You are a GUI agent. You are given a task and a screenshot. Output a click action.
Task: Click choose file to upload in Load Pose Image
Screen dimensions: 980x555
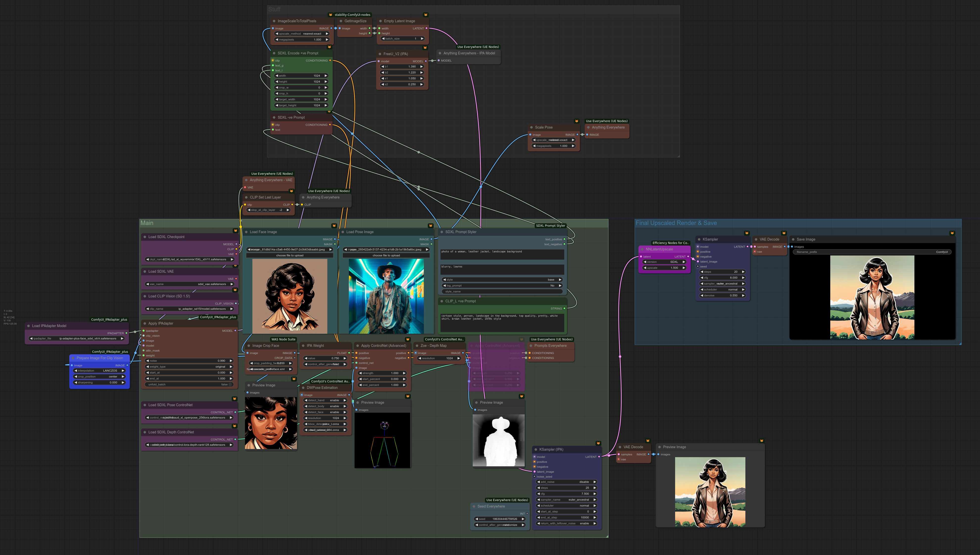pyautogui.click(x=386, y=255)
